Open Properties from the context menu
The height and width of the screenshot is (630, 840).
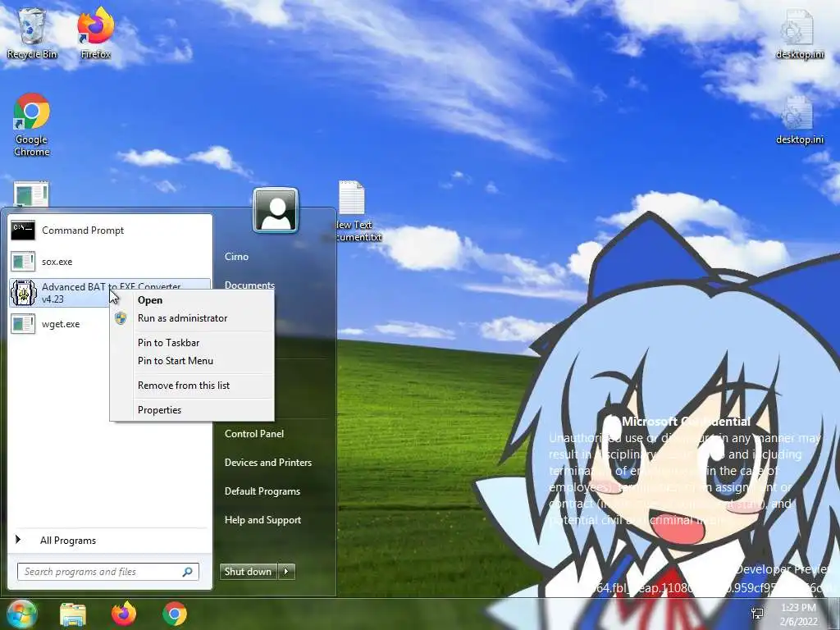click(x=160, y=410)
